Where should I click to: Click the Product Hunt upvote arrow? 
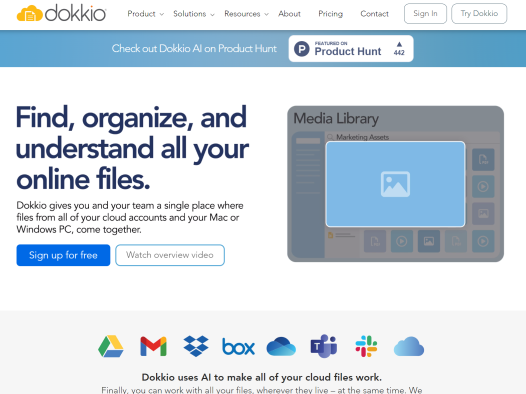399,44
